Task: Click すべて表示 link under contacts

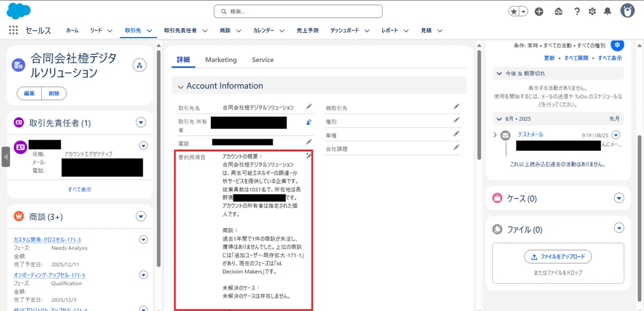Action: click(x=79, y=189)
